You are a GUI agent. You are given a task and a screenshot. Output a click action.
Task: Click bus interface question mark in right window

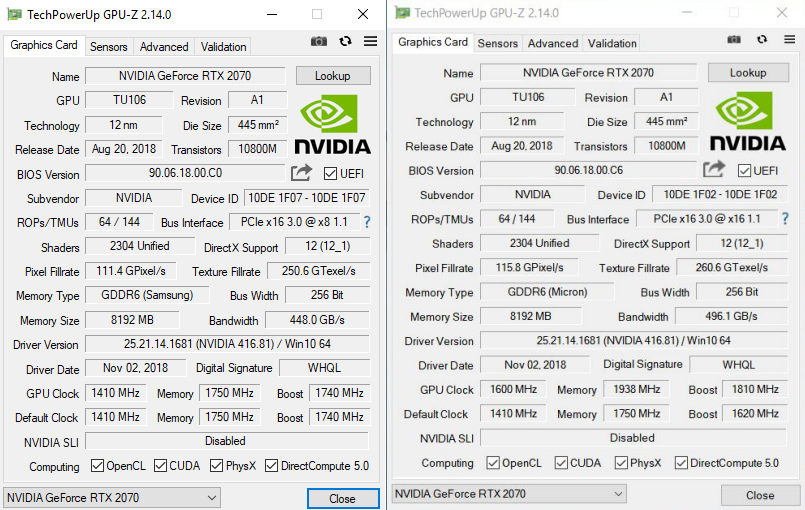click(785, 219)
